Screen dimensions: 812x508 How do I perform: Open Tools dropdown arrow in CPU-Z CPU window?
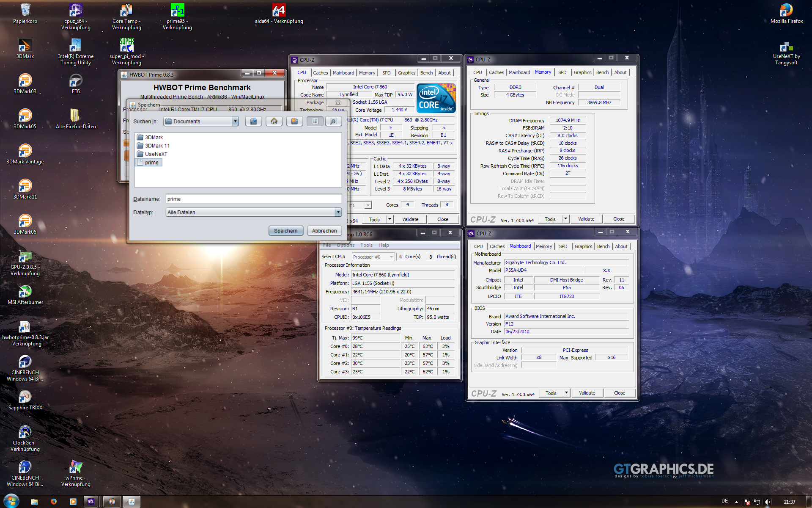coord(390,219)
